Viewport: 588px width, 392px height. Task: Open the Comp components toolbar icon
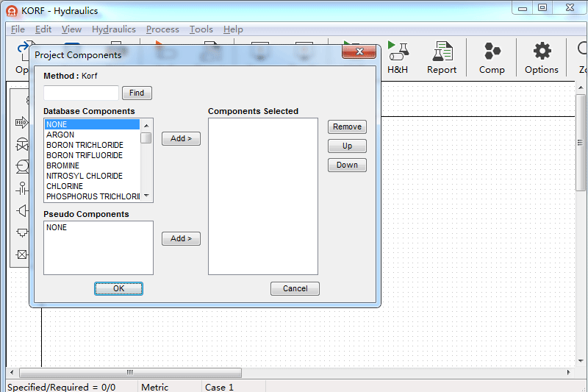click(492, 58)
